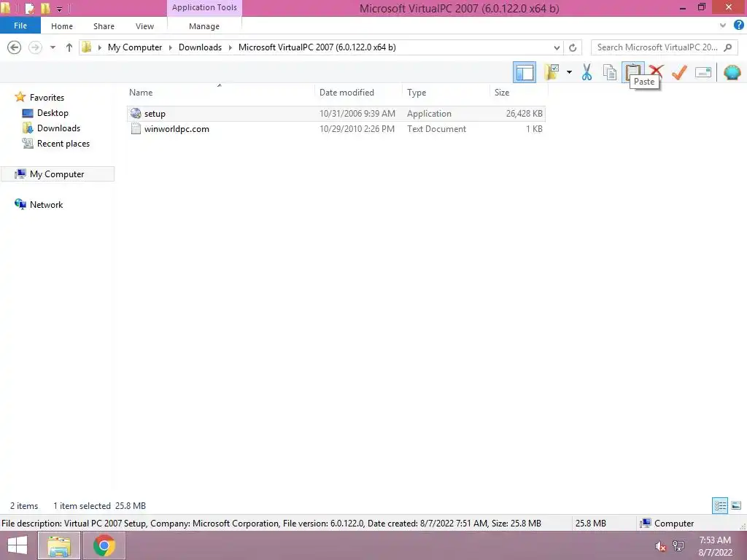Launch Google Chrome from the taskbar

pyautogui.click(x=104, y=545)
